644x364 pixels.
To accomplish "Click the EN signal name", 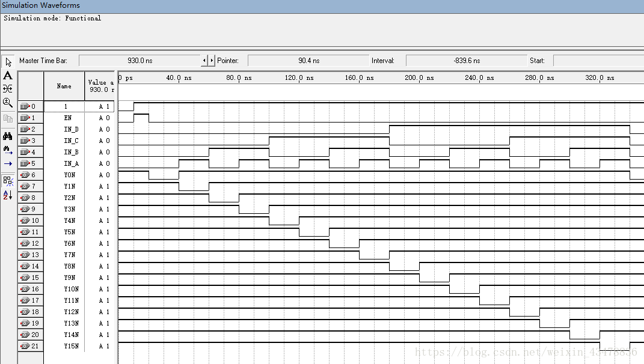I will click(x=68, y=118).
